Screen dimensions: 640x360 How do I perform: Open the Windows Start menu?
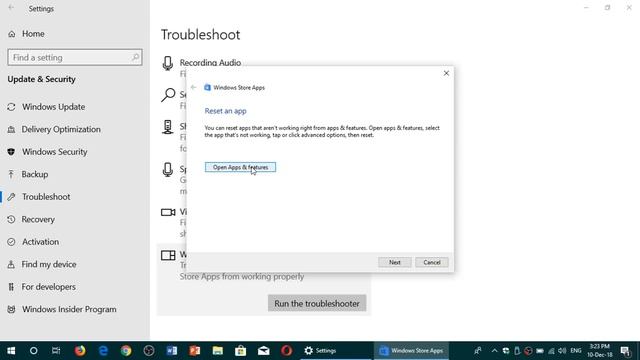[x=11, y=351]
